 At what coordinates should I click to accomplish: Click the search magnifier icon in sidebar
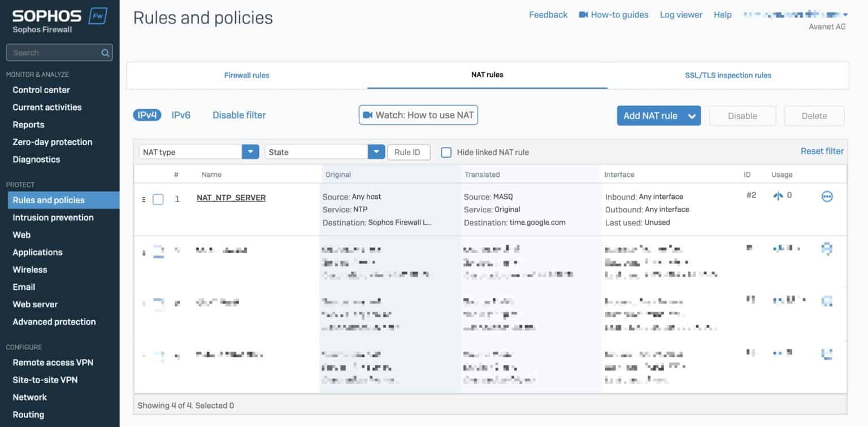point(105,52)
